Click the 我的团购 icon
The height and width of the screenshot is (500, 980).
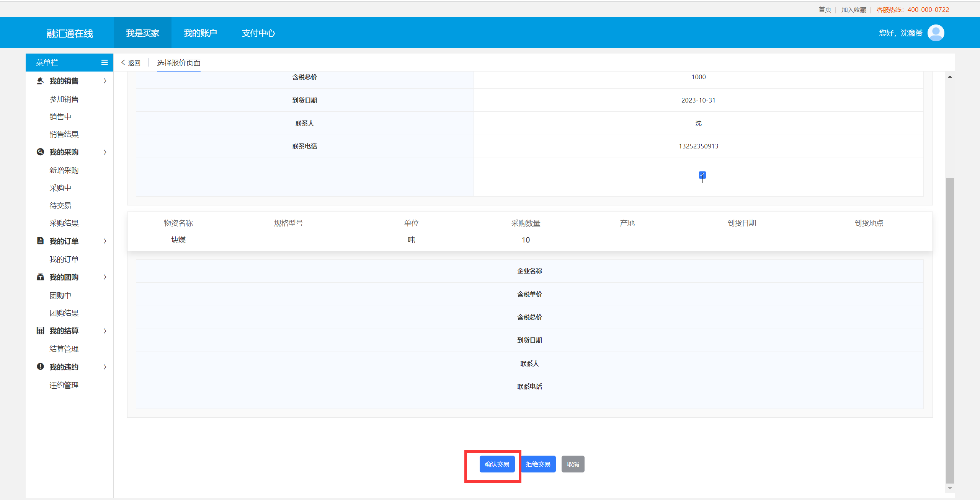[x=40, y=277]
